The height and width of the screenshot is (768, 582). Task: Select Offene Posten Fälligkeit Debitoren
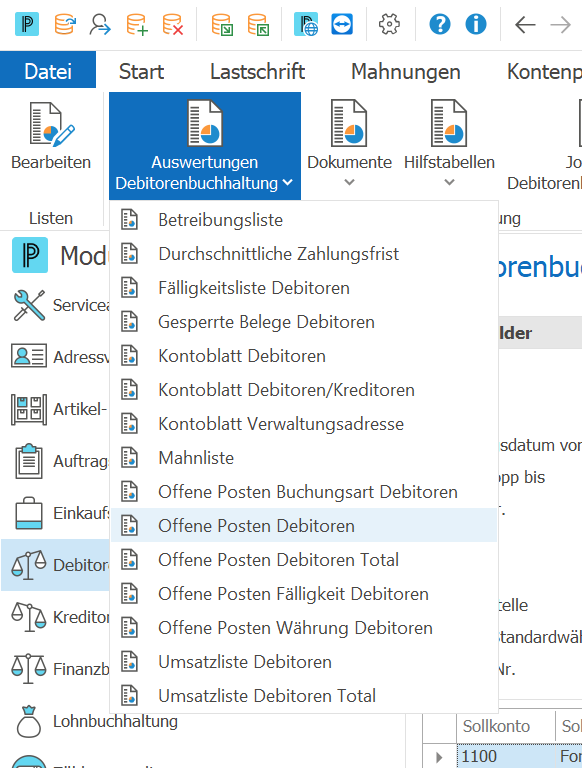304,594
